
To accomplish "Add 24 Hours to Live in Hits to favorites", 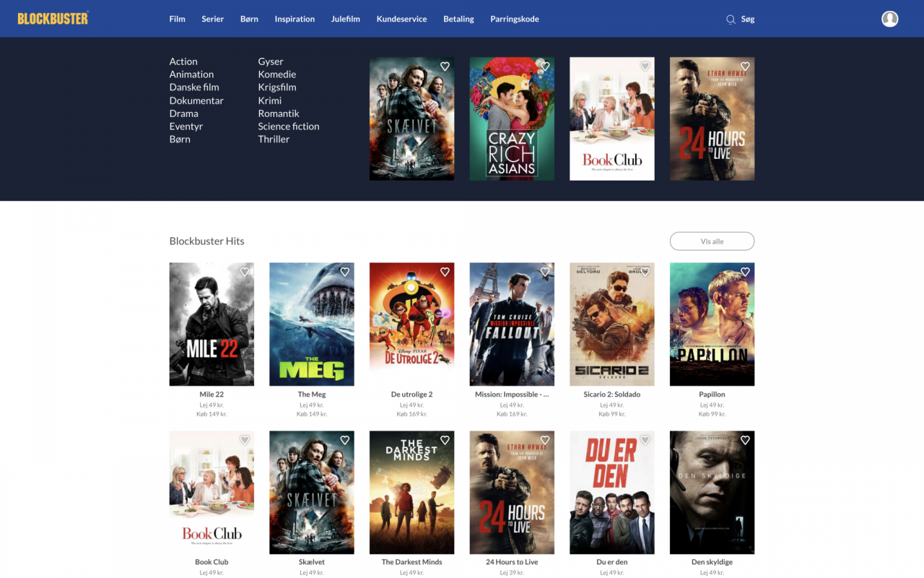I will (545, 440).
